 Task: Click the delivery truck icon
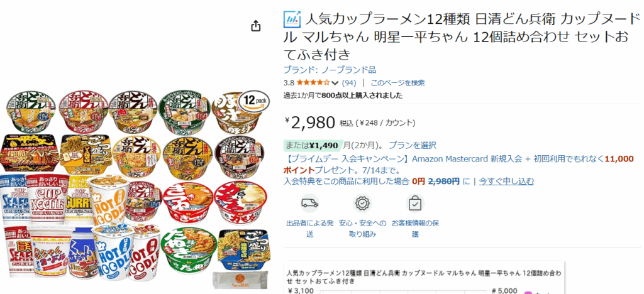pos(309,203)
